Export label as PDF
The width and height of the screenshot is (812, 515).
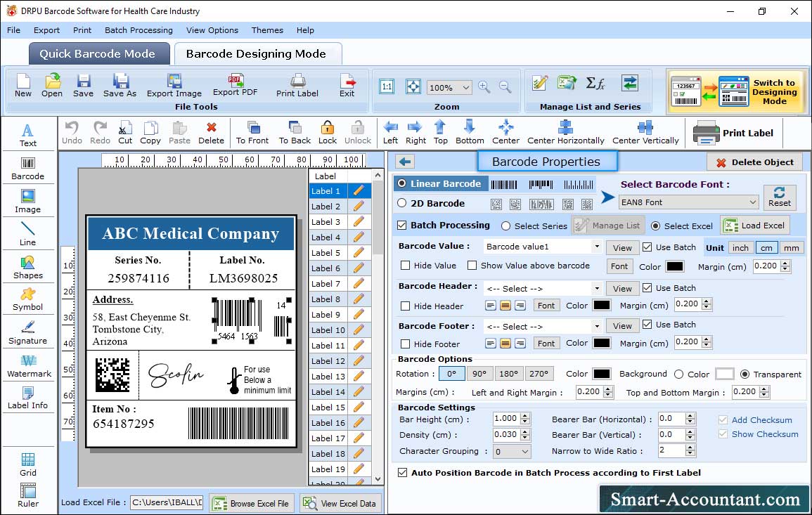235,86
